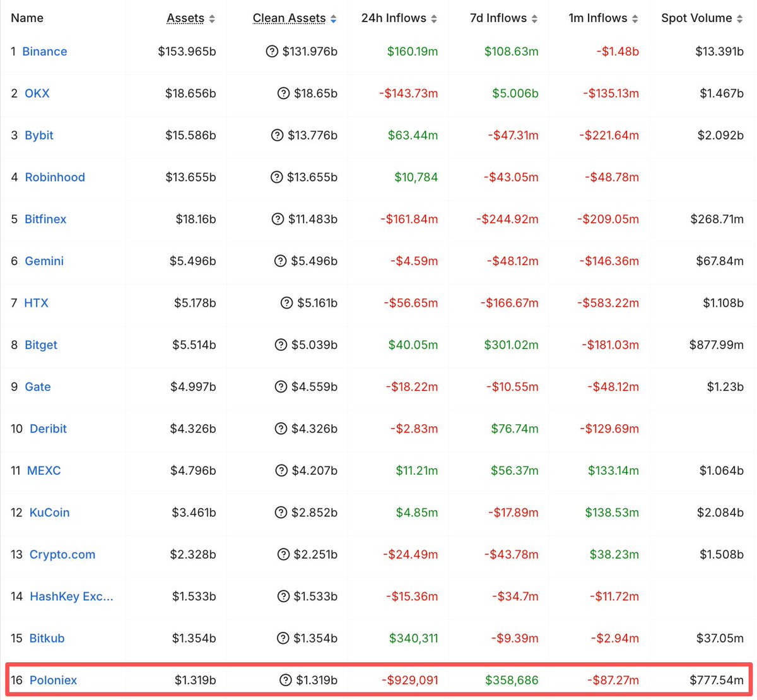The image size is (757, 700).
Task: Sort table by the Assets column
Action: 191,18
